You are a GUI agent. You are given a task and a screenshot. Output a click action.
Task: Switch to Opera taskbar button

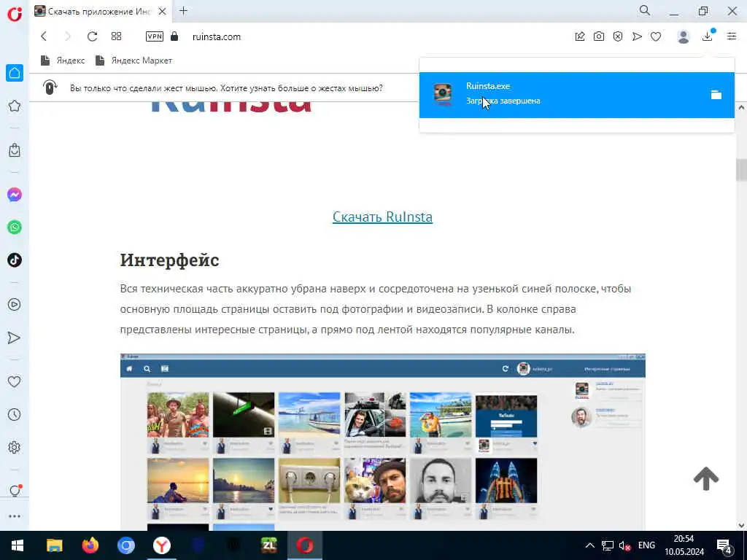click(x=305, y=545)
